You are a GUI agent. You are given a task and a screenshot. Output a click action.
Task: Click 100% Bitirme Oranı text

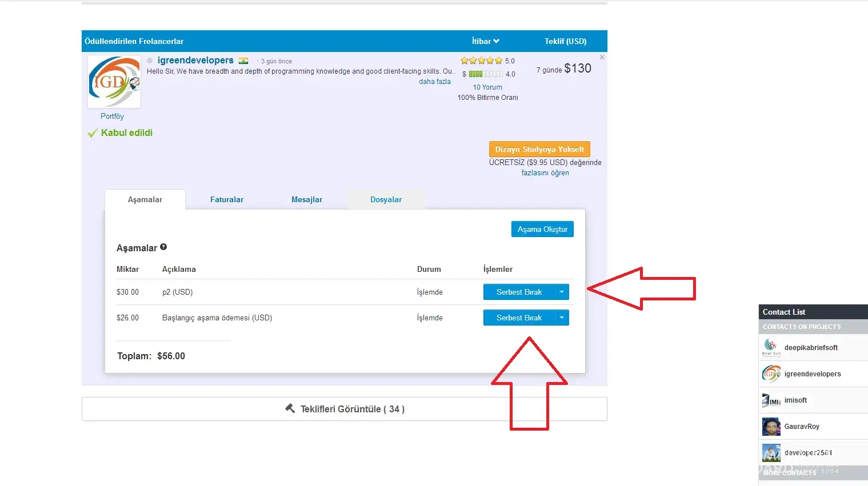pyautogui.click(x=488, y=98)
